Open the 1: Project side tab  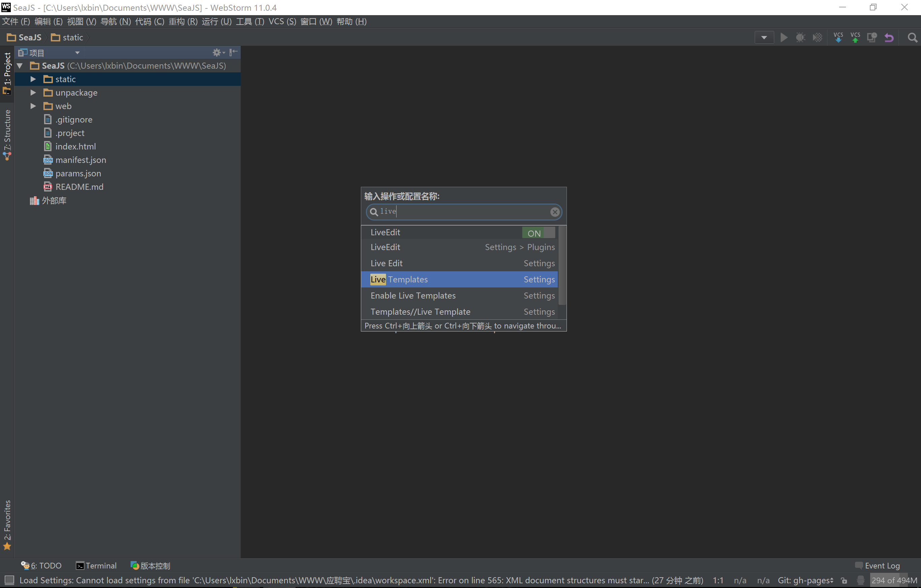click(7, 73)
